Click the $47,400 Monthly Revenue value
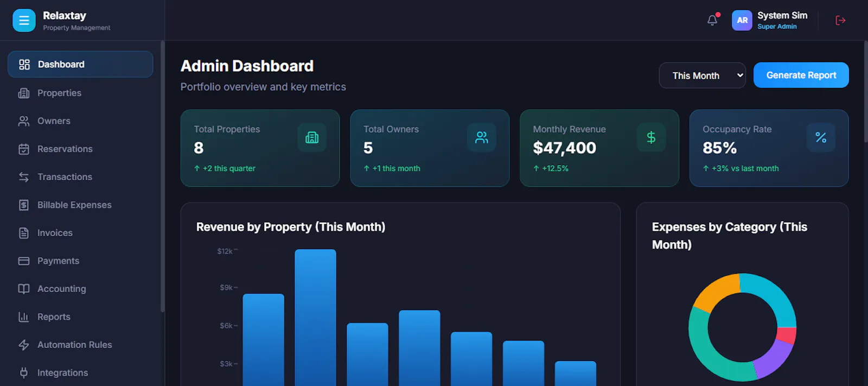Screen dimensions: 868x386 pyautogui.click(x=564, y=148)
